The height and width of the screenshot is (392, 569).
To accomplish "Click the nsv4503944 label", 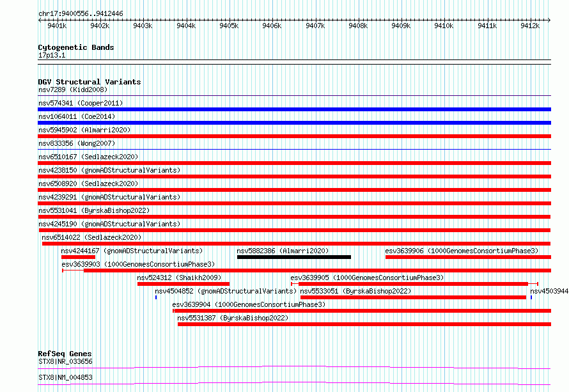I will tap(549, 291).
